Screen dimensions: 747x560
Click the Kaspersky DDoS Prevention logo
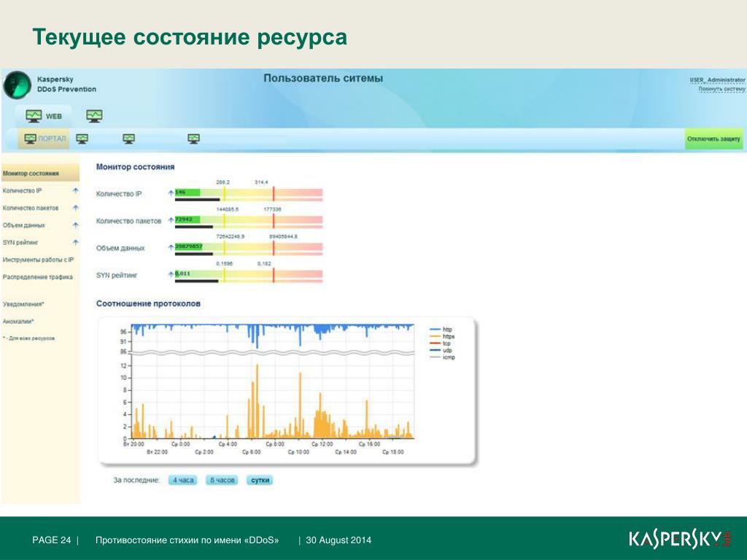click(x=18, y=85)
